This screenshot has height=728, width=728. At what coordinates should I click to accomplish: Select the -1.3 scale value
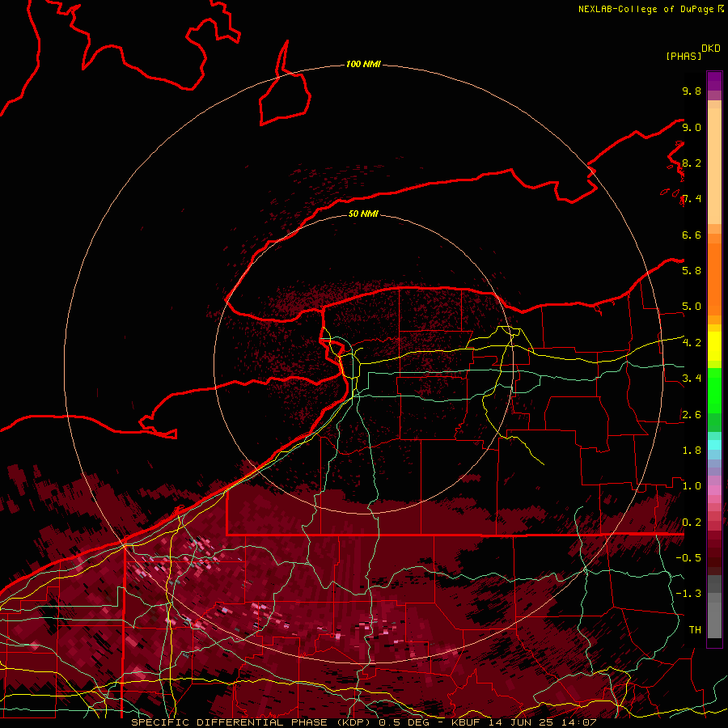click(x=688, y=594)
